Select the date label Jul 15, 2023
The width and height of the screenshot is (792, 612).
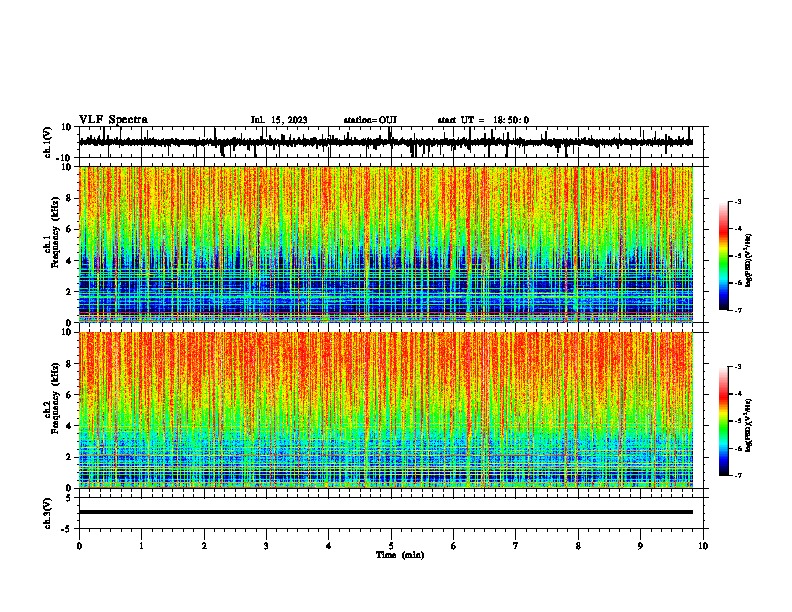point(279,120)
